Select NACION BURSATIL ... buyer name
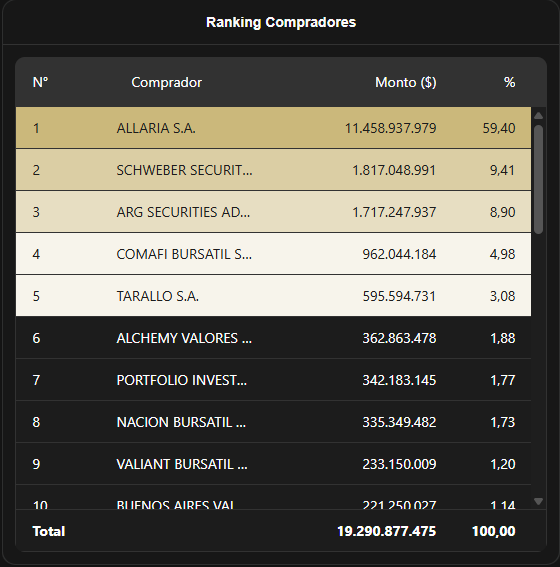The width and height of the screenshot is (560, 567). tap(181, 422)
